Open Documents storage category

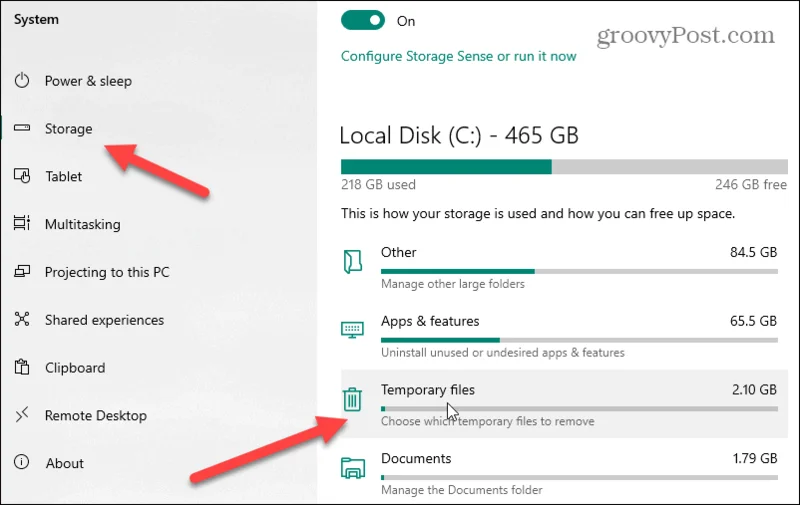click(564, 473)
